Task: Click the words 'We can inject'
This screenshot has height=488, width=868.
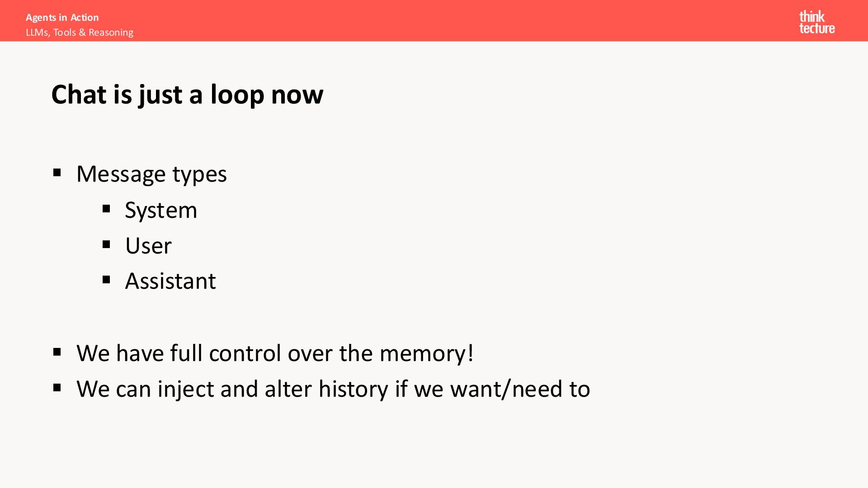Action: tap(145, 389)
